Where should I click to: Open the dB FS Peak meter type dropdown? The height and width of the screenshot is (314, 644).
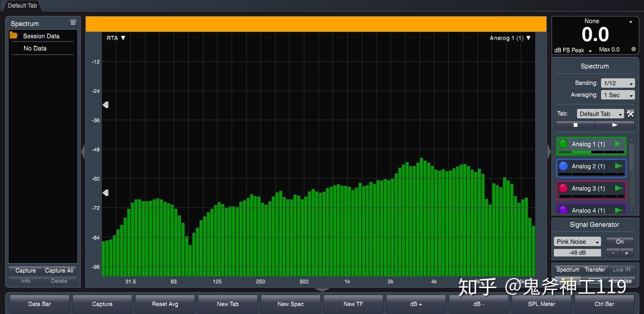point(573,50)
